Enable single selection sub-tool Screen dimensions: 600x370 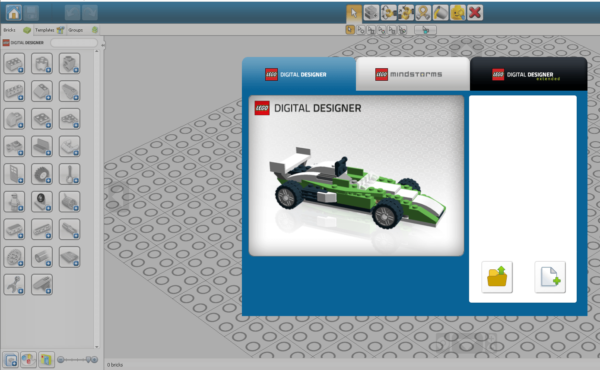pyautogui.click(x=350, y=30)
